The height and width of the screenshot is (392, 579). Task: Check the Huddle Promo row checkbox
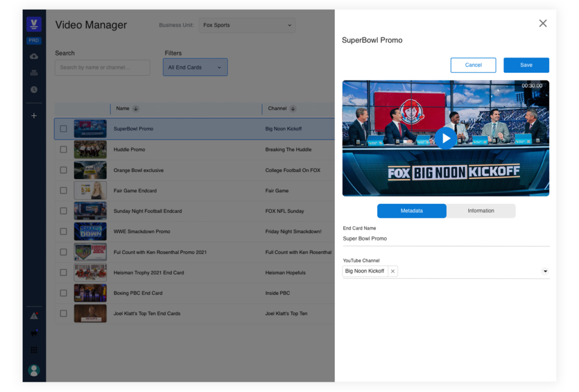63,149
